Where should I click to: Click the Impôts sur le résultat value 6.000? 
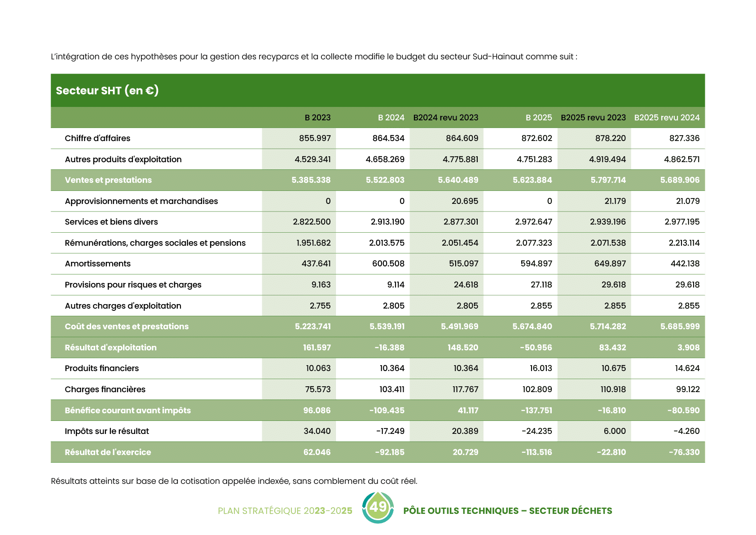[614, 431]
